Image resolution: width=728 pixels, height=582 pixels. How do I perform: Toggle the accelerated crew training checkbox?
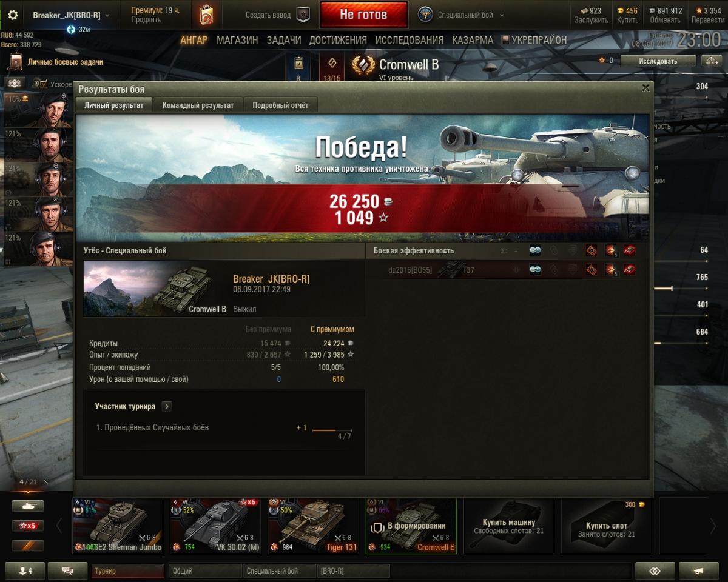[x=44, y=84]
